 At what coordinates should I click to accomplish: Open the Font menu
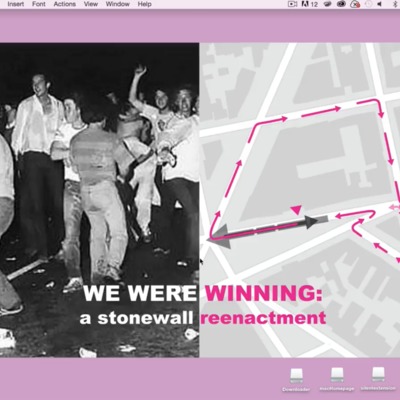[39, 4]
